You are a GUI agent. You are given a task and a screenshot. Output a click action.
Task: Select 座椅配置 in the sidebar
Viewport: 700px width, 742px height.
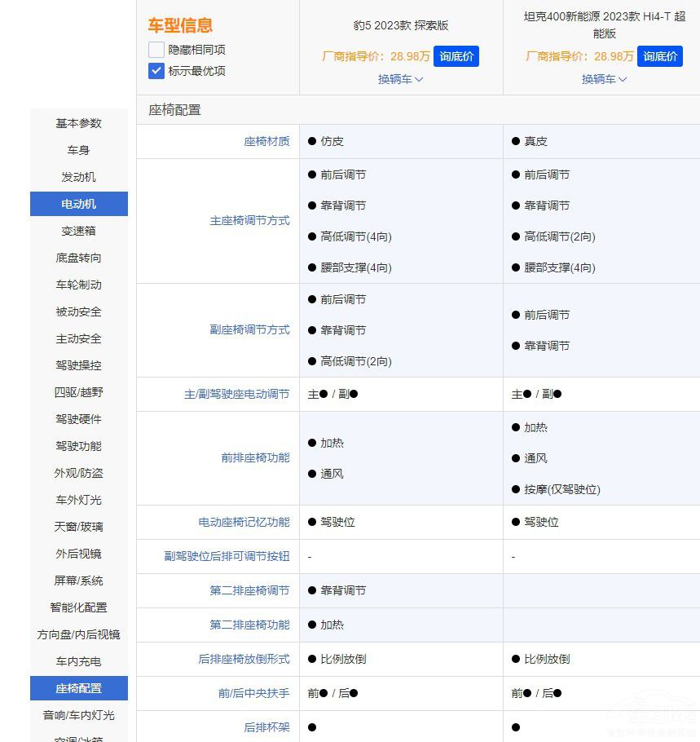pos(78,688)
